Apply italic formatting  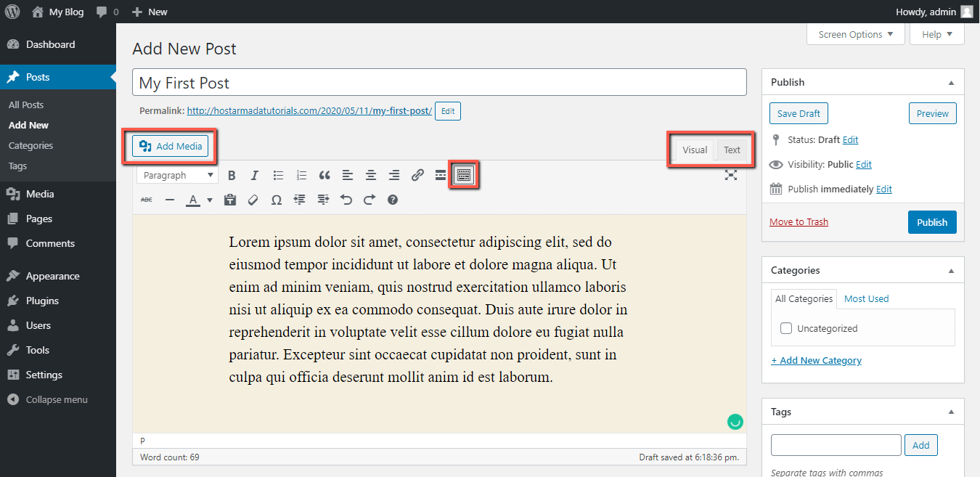coord(255,175)
